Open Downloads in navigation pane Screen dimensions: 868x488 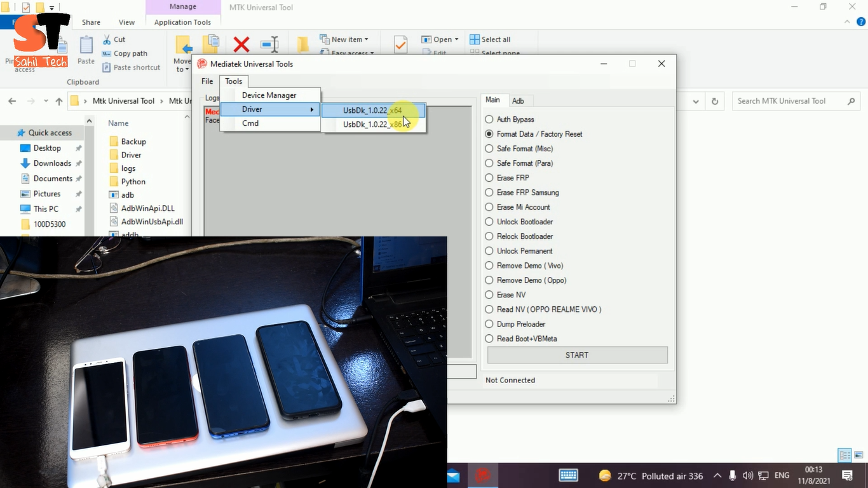pyautogui.click(x=47, y=163)
